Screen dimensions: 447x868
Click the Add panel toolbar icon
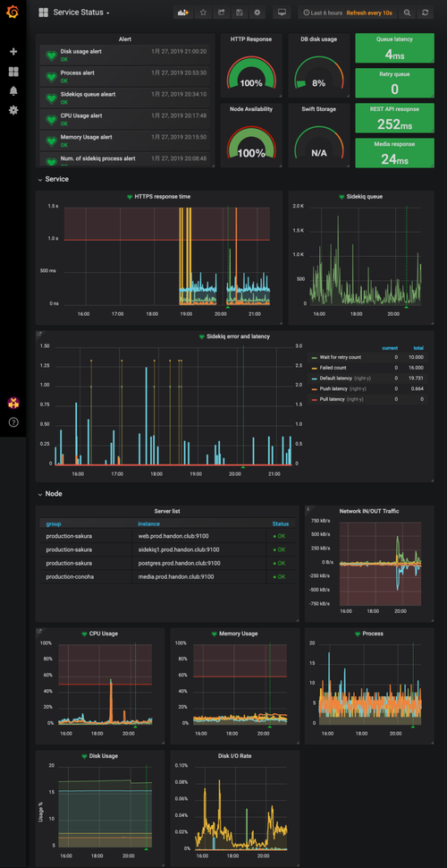(x=183, y=13)
